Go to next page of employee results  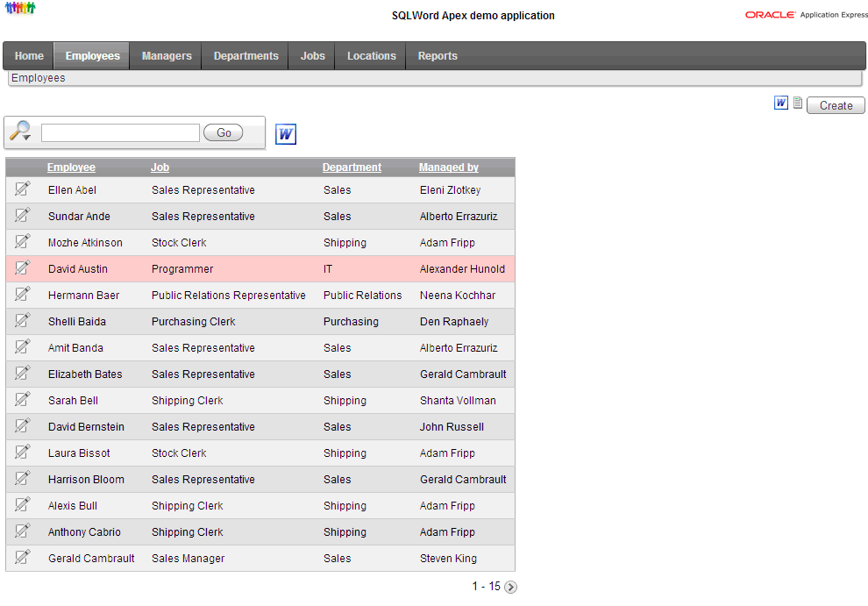[x=511, y=587]
